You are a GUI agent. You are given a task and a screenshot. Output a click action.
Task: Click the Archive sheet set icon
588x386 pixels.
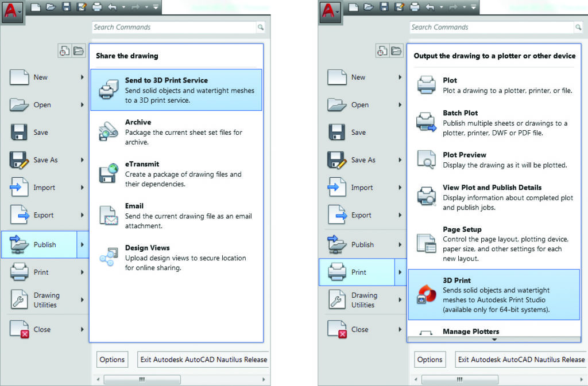pos(109,132)
